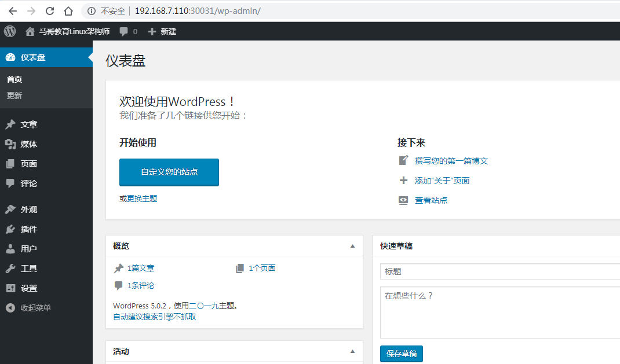Image resolution: width=620 pixels, height=364 pixels.
Task: View site security info icon
Action: [92, 11]
